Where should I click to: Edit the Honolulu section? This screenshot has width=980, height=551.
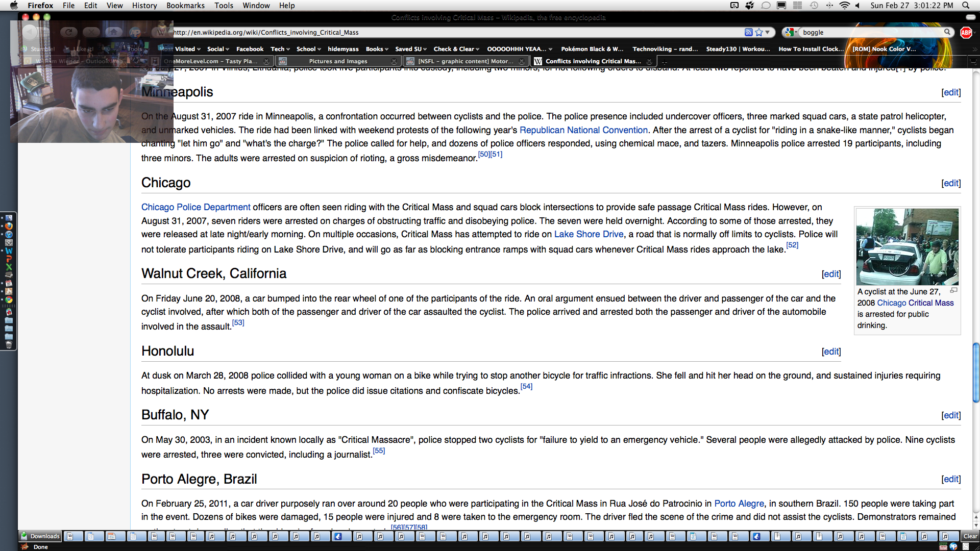click(x=831, y=352)
